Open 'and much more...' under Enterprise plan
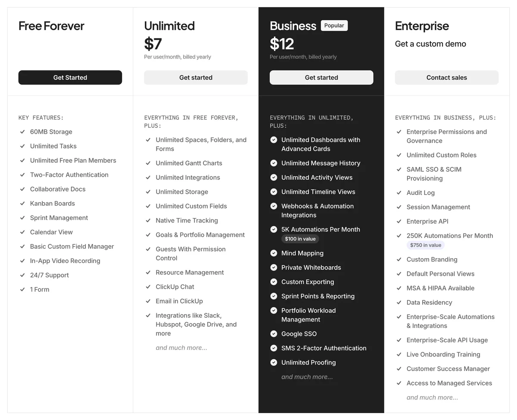The image size is (517, 420). [x=433, y=398]
